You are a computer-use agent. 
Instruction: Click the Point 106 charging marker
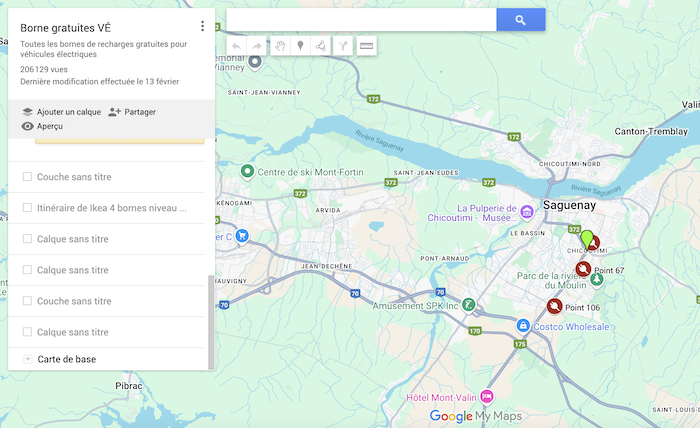click(x=553, y=306)
